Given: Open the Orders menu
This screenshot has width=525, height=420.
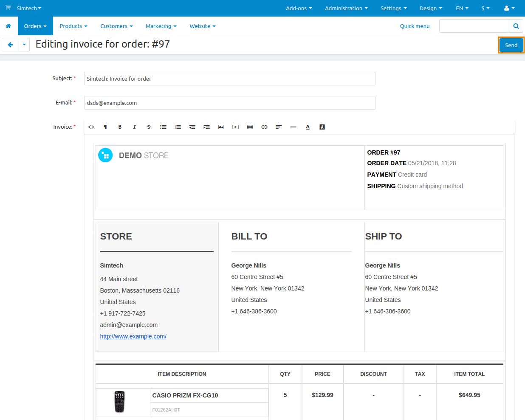Looking at the screenshot, I should [35, 26].
